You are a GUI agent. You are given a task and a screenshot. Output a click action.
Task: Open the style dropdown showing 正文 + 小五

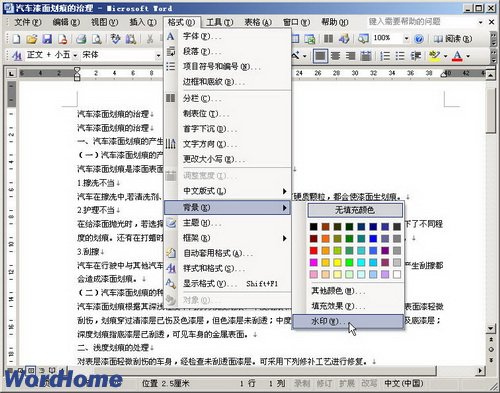(x=75, y=56)
